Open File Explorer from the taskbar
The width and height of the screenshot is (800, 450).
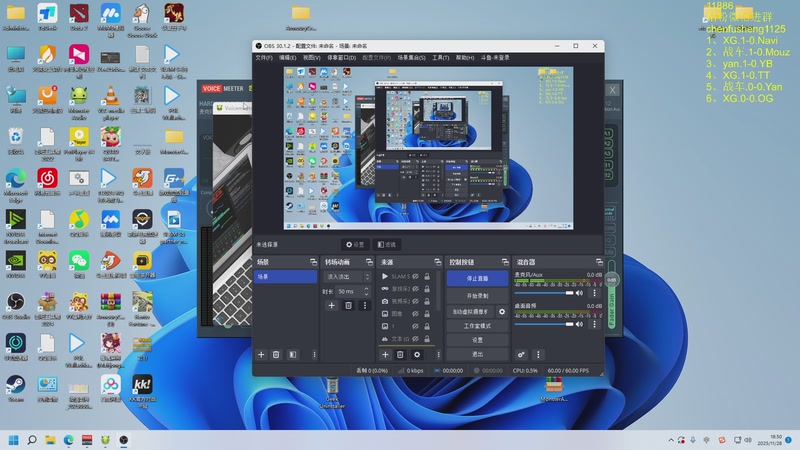50,440
